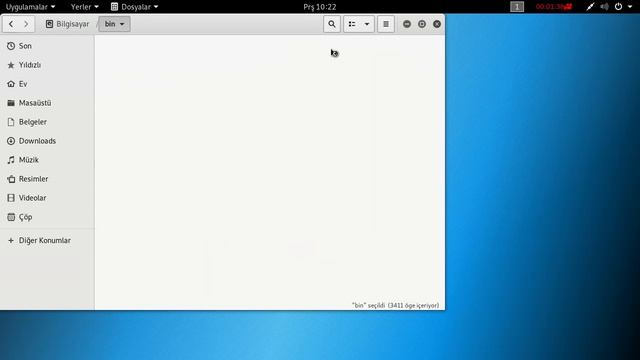The width and height of the screenshot is (640, 360).
Task: Click the pen icon in top bar
Action: coord(590,7)
